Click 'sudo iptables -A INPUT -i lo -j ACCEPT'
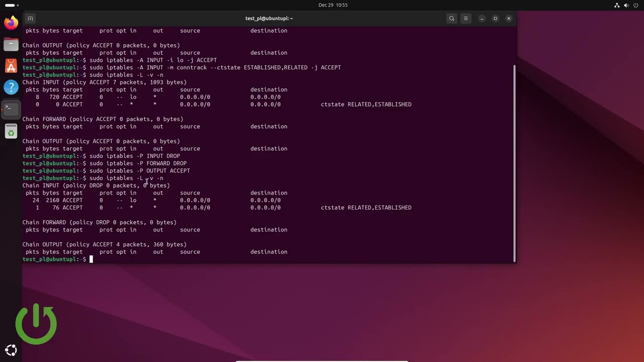 tap(153, 60)
